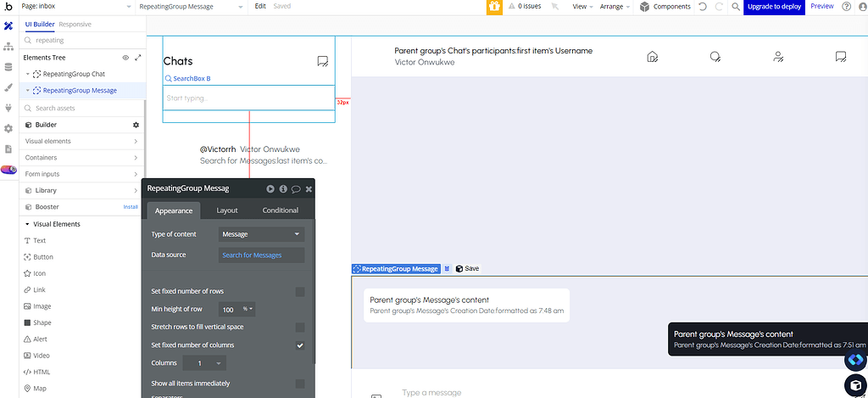Collapse the RepeatingGroup Chat tree arrow

28,74
